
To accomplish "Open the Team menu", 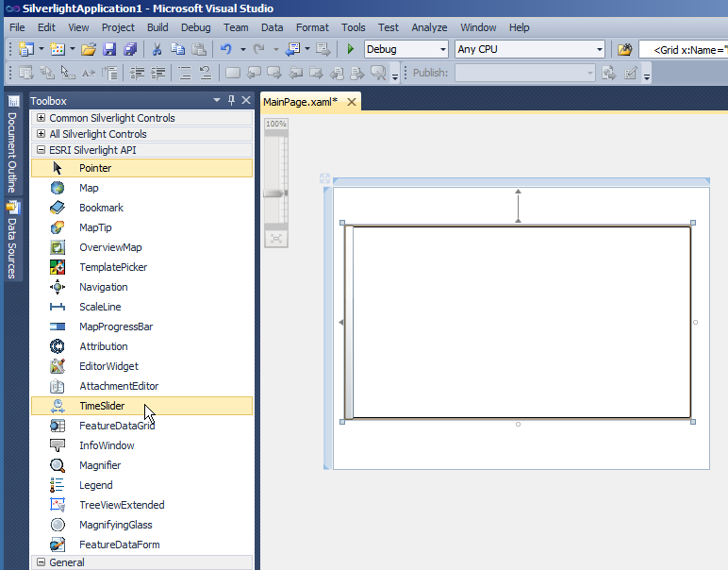I will [236, 27].
